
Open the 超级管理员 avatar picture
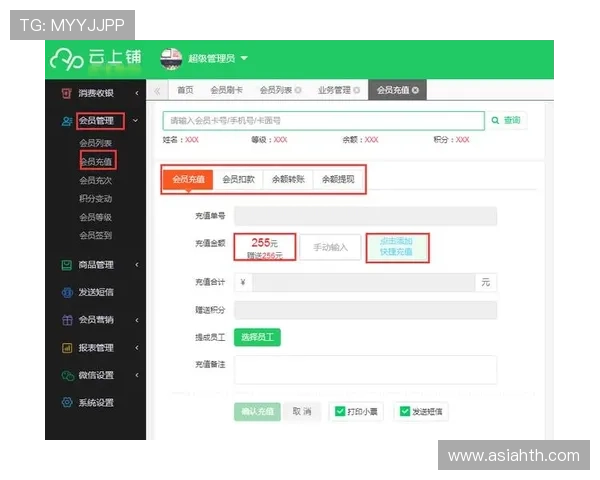point(171,59)
